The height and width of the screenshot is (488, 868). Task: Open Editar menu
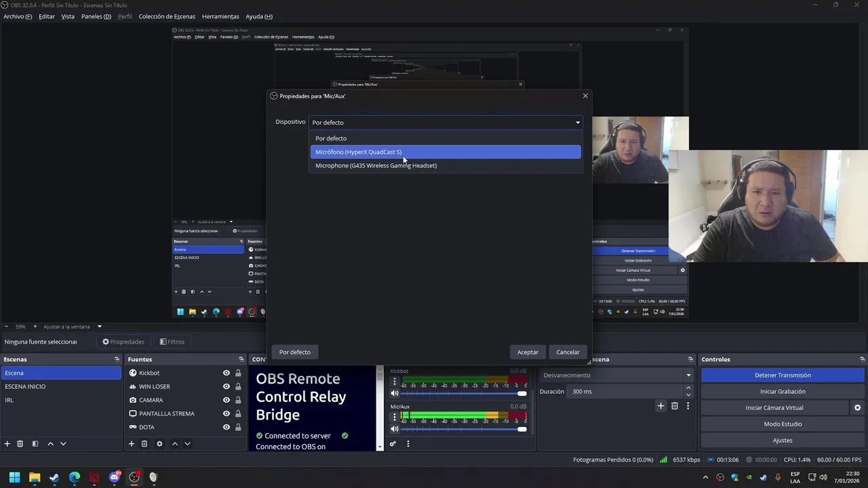(47, 16)
